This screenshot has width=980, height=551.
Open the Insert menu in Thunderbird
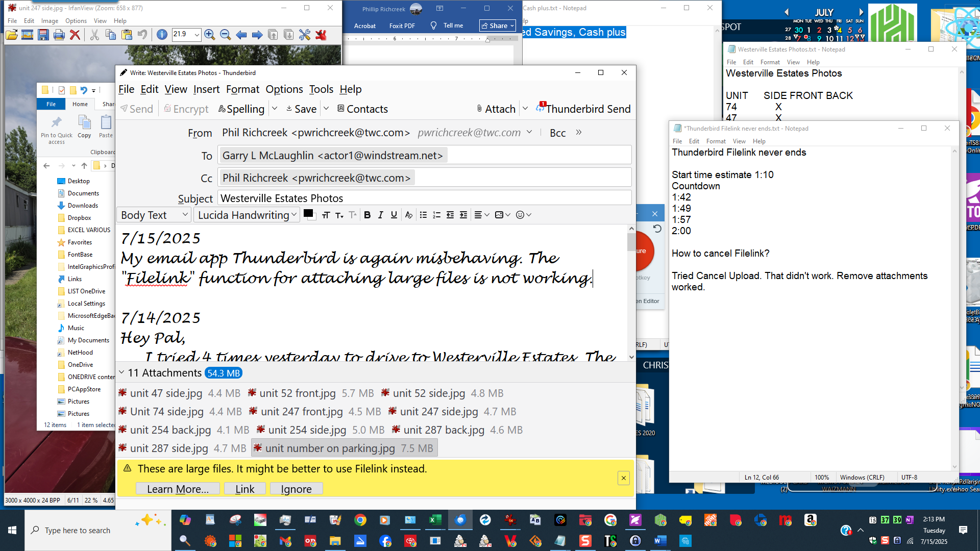[x=206, y=89]
